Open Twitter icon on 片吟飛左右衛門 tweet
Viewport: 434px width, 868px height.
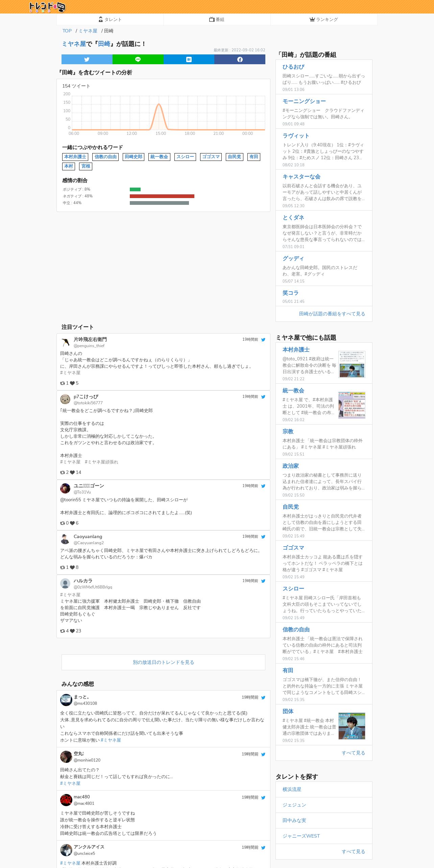tap(263, 340)
